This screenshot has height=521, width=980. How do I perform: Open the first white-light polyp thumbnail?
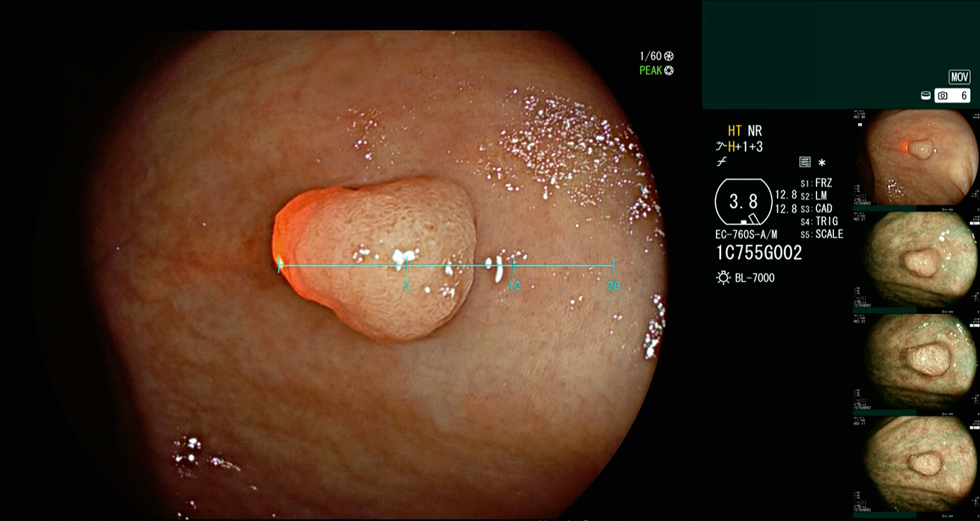pyautogui.click(x=915, y=157)
